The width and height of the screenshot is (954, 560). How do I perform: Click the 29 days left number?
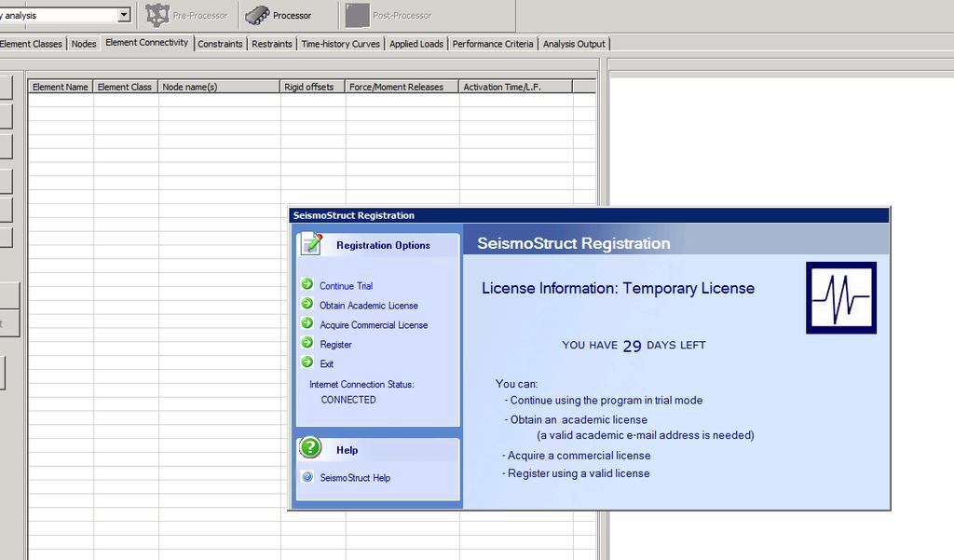[x=633, y=347]
